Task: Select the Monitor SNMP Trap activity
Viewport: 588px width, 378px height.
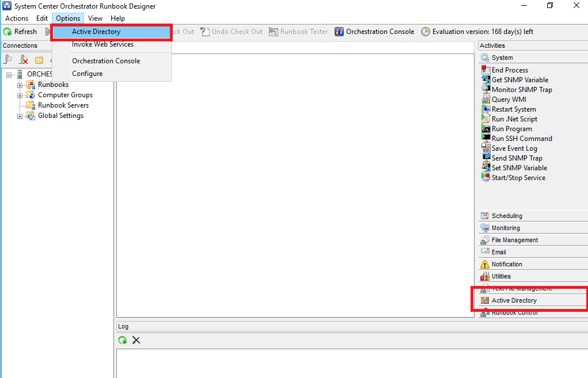Action: tap(521, 90)
